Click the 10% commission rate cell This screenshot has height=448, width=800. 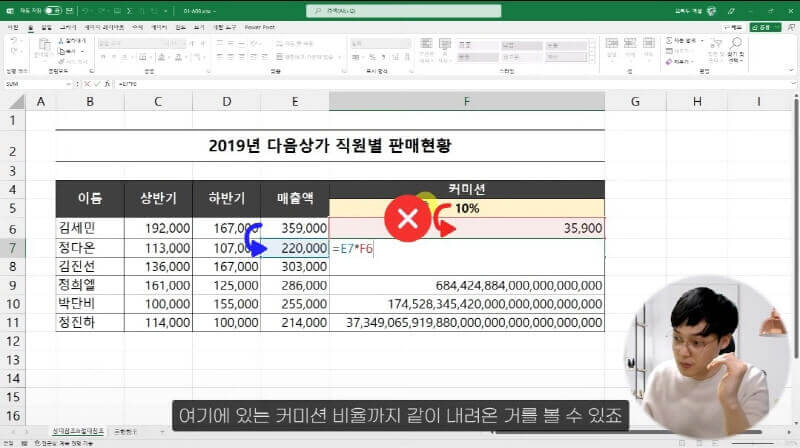(467, 208)
